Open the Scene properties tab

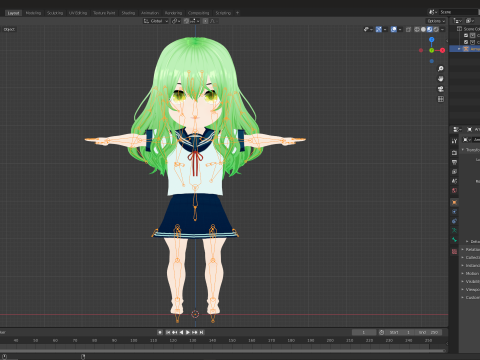pos(454,181)
